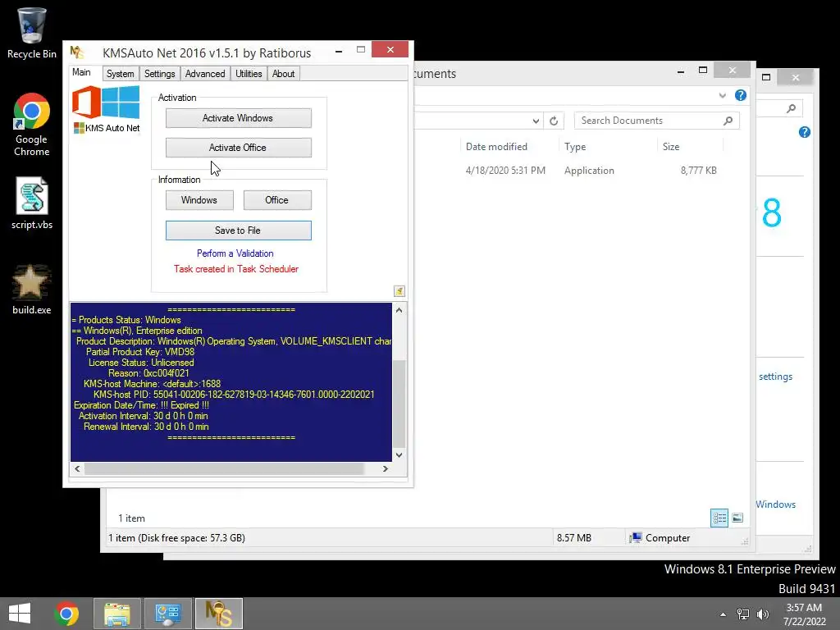Click the log right scroll arrow
The height and width of the screenshot is (630, 840).
click(386, 468)
